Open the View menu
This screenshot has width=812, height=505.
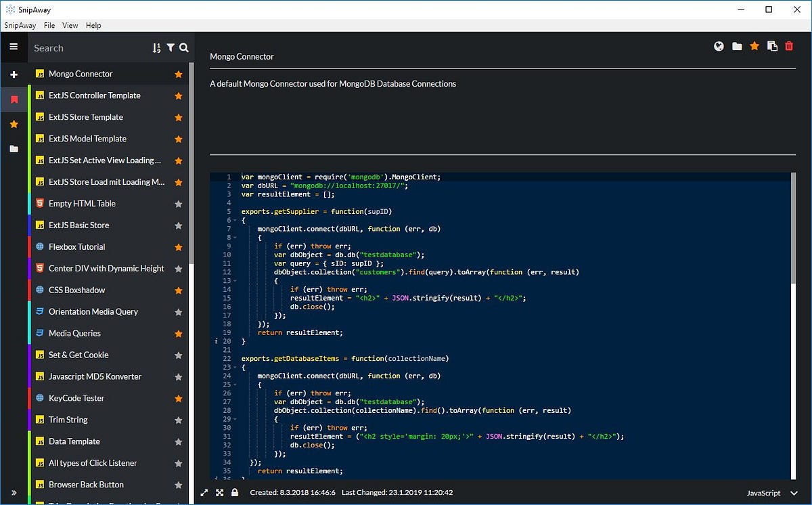pos(70,25)
